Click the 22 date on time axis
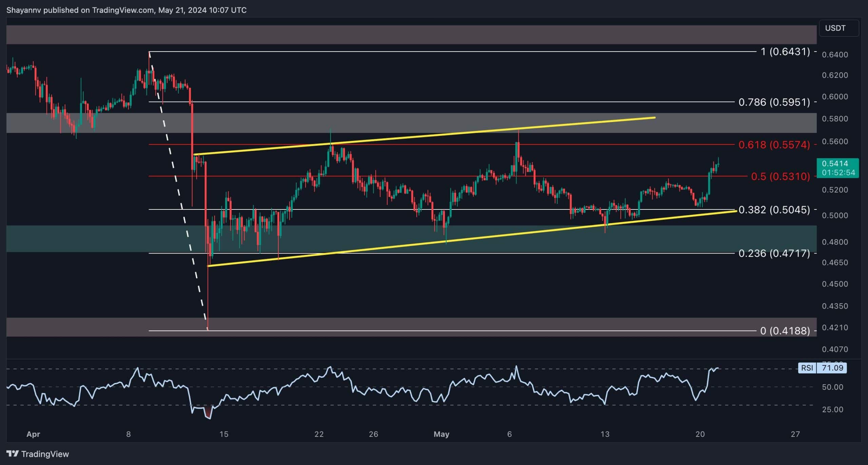This screenshot has height=465, width=868. [x=319, y=434]
